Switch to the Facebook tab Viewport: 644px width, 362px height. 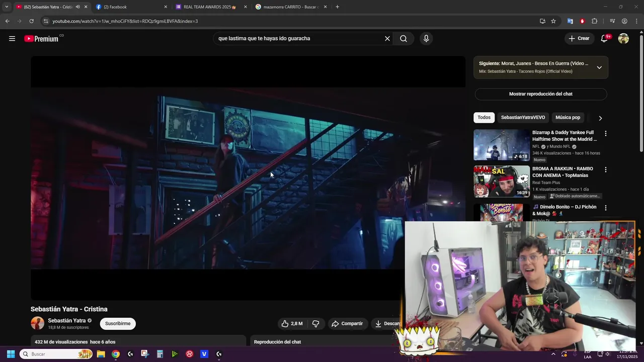click(131, 7)
